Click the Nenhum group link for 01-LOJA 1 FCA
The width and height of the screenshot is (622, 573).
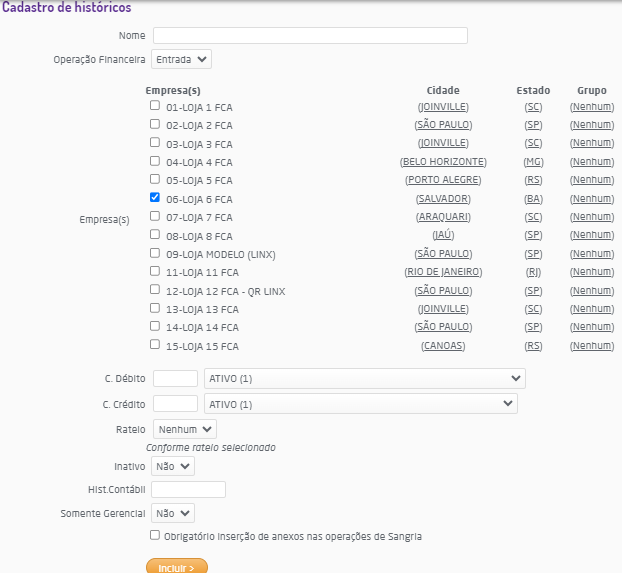click(x=592, y=107)
